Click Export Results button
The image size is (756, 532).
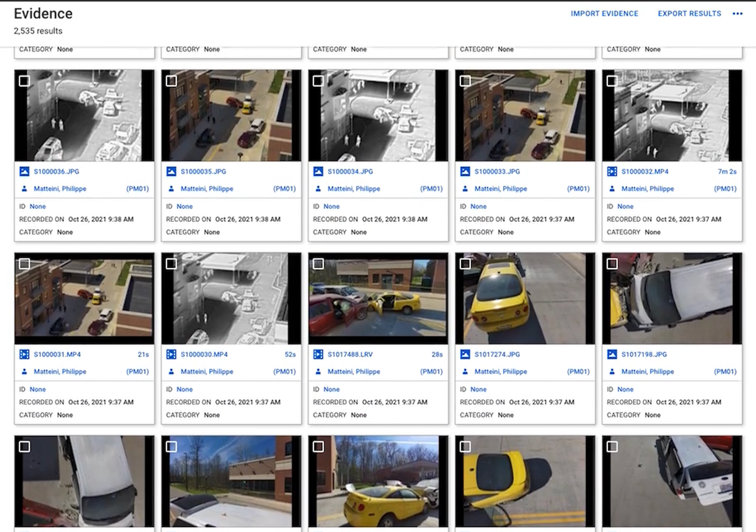coord(689,14)
